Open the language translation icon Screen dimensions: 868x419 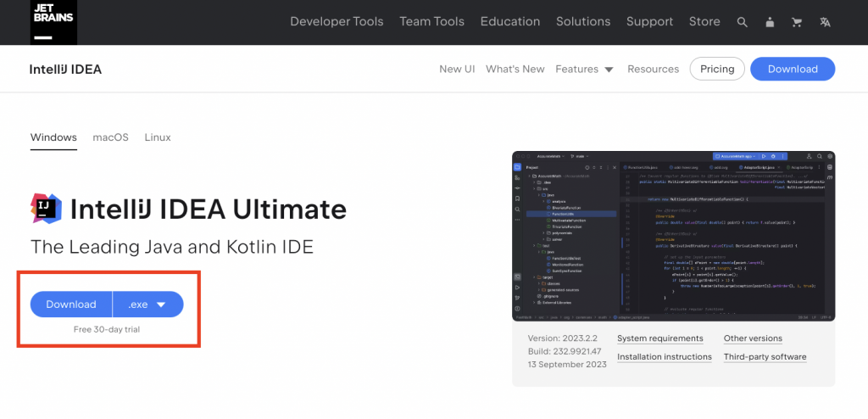tap(825, 22)
